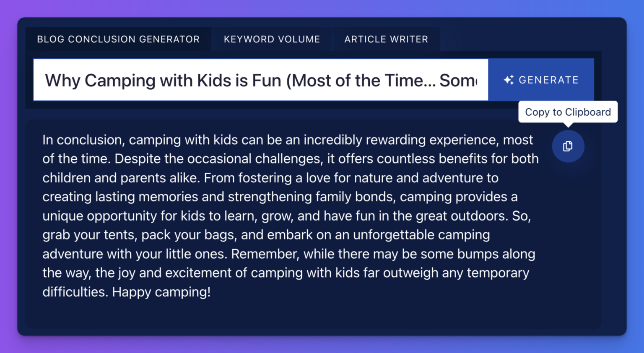Switch to the Blog Conclusion Generator tab
644x353 pixels.
point(118,39)
